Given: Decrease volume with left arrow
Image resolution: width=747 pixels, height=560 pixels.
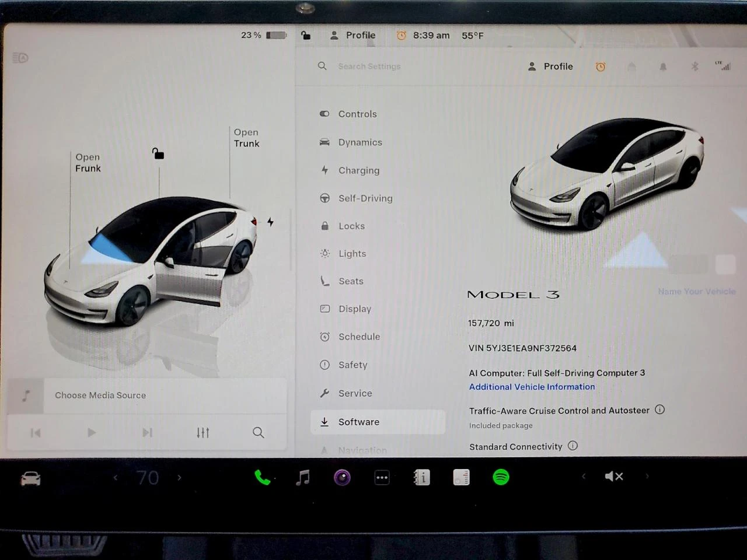Looking at the screenshot, I should point(584,476).
